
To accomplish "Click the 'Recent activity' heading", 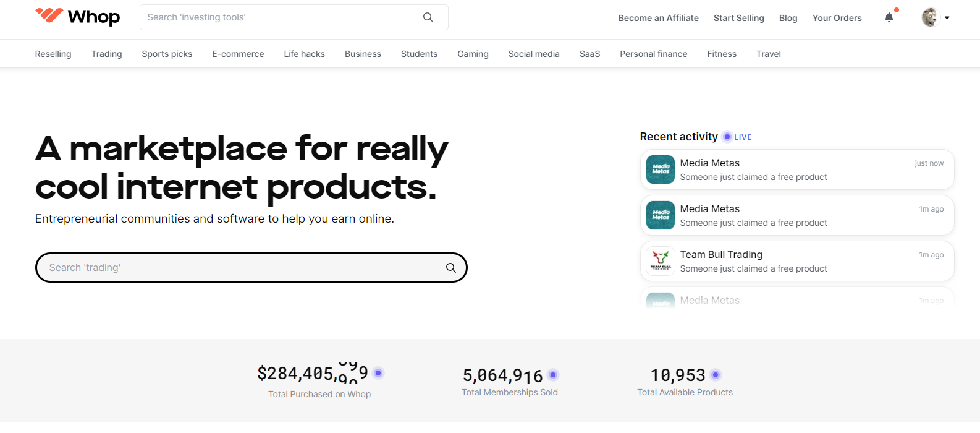I will (678, 137).
